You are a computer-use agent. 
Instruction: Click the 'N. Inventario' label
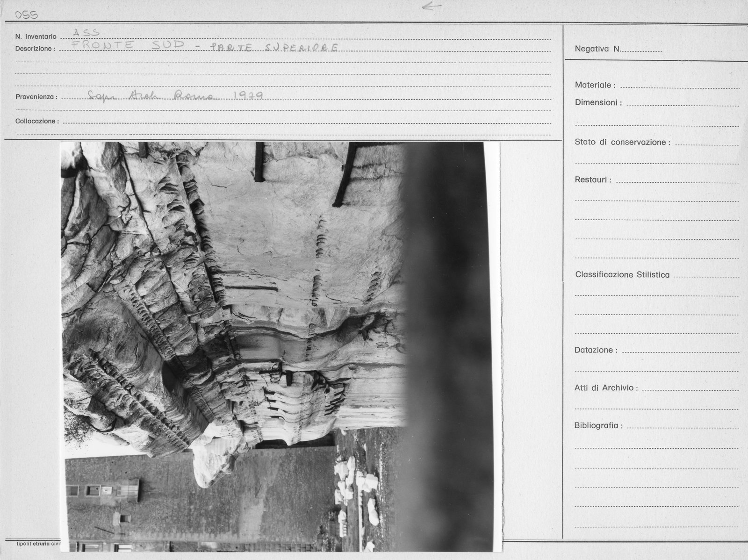point(36,36)
